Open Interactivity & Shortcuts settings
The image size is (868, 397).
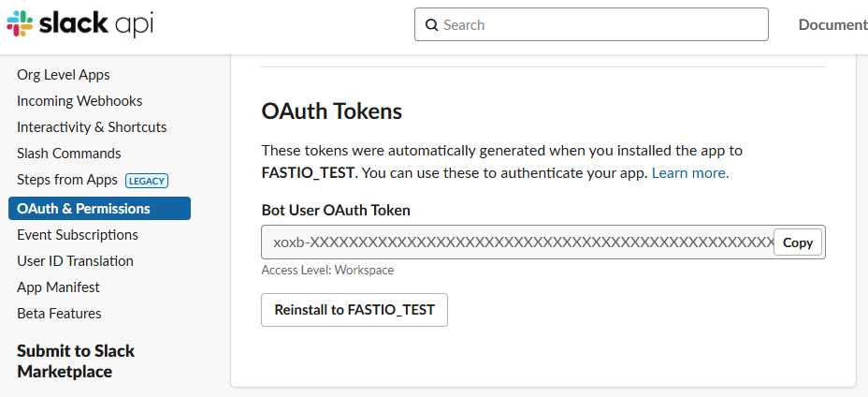[x=92, y=127]
